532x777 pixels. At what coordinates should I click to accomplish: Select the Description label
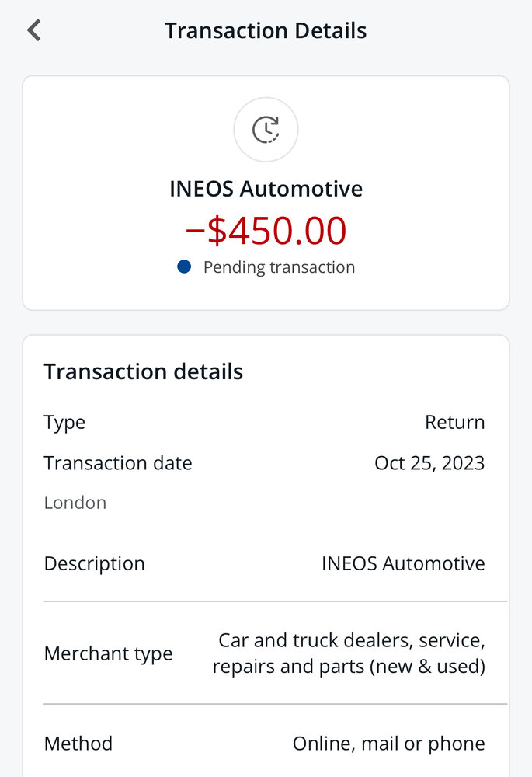pyautogui.click(x=94, y=563)
